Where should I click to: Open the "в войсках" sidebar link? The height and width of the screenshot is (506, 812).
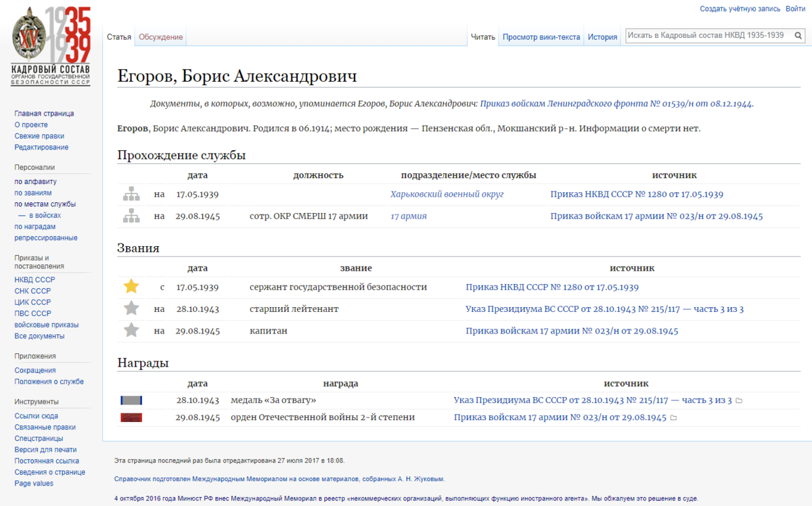[x=45, y=215]
